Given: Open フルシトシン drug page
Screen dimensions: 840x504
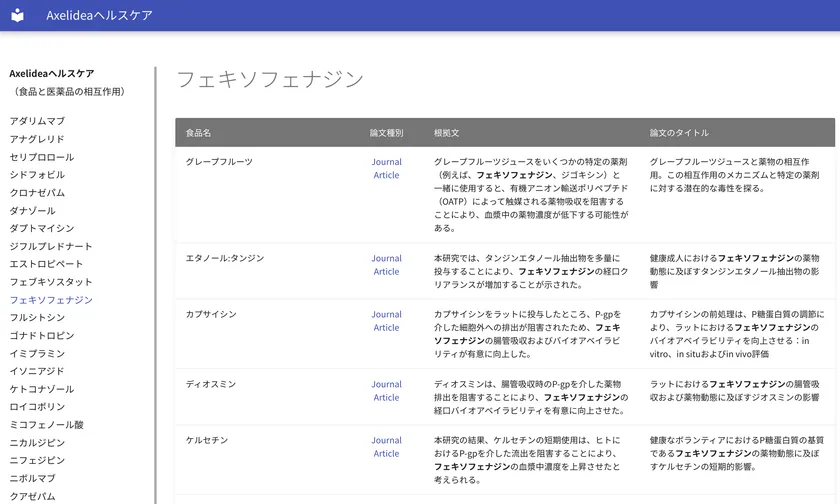Looking at the screenshot, I should pos(37,318).
